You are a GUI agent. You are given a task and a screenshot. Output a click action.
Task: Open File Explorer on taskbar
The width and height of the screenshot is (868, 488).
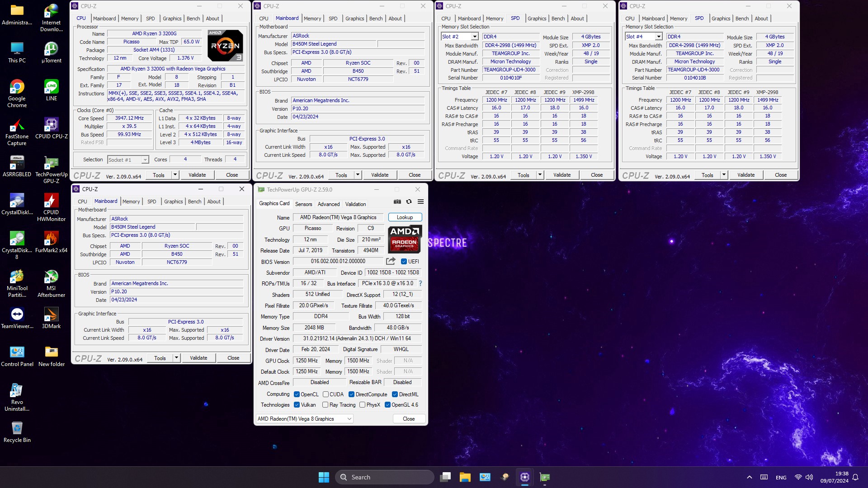(465, 477)
